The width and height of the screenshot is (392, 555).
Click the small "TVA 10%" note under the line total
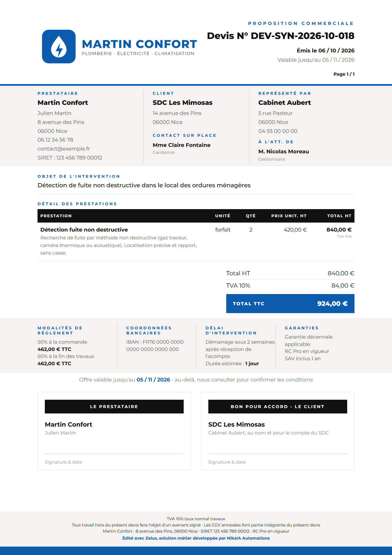click(x=344, y=237)
